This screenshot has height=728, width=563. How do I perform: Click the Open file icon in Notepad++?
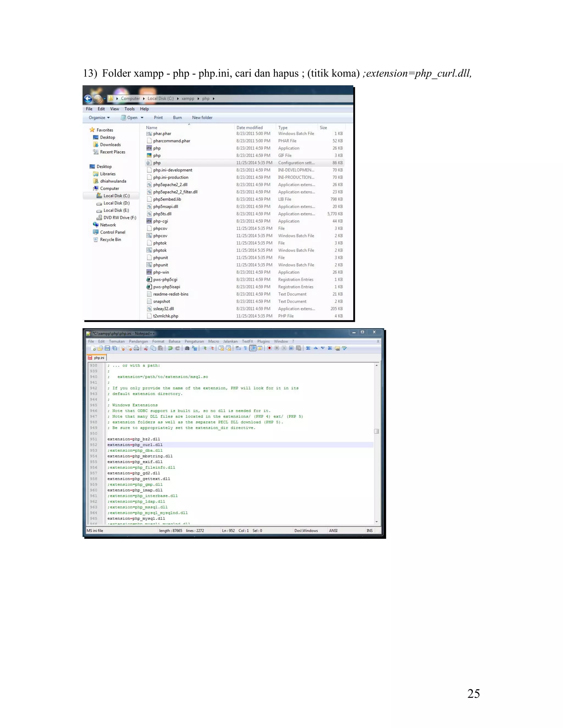point(100,348)
